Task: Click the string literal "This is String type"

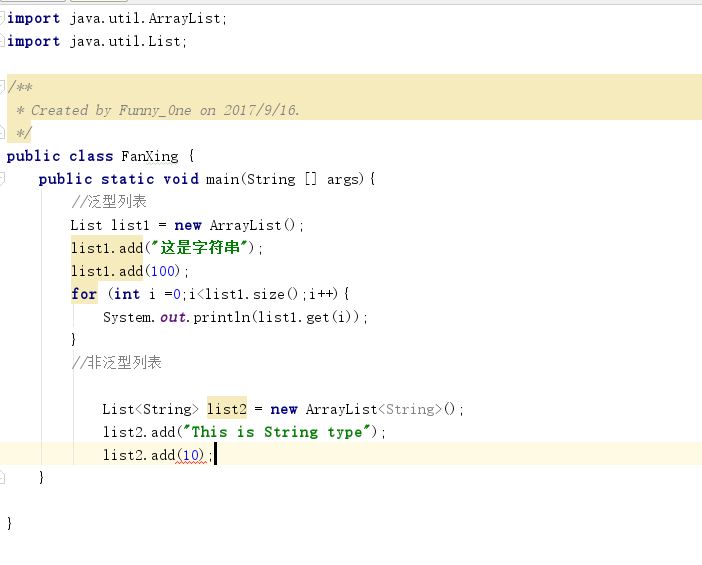Action: (x=280, y=432)
